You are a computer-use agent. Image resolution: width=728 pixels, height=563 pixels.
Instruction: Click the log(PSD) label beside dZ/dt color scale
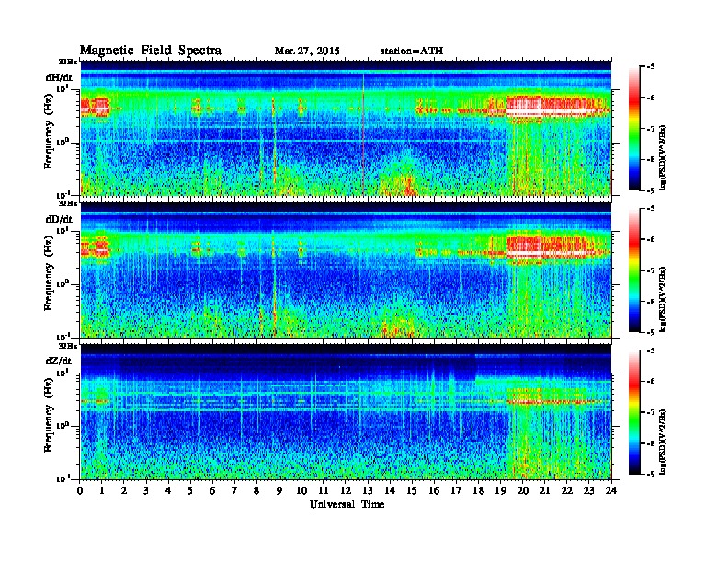(664, 441)
